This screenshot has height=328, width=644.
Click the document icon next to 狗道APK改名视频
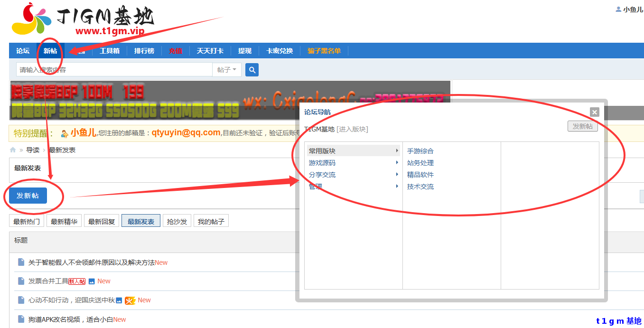(x=20, y=319)
